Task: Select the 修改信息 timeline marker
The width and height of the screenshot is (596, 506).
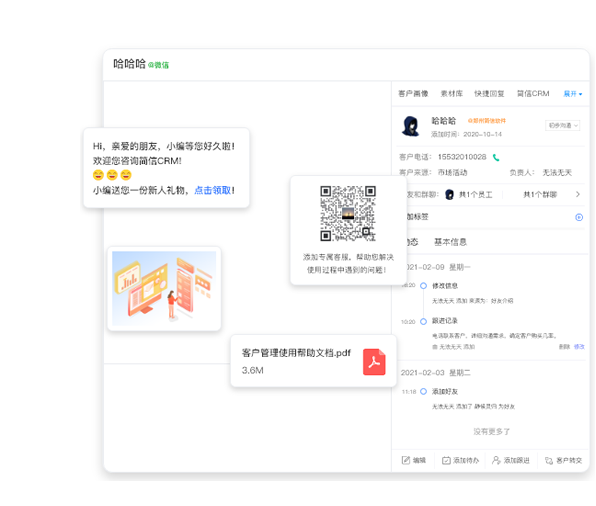Action: click(x=423, y=286)
